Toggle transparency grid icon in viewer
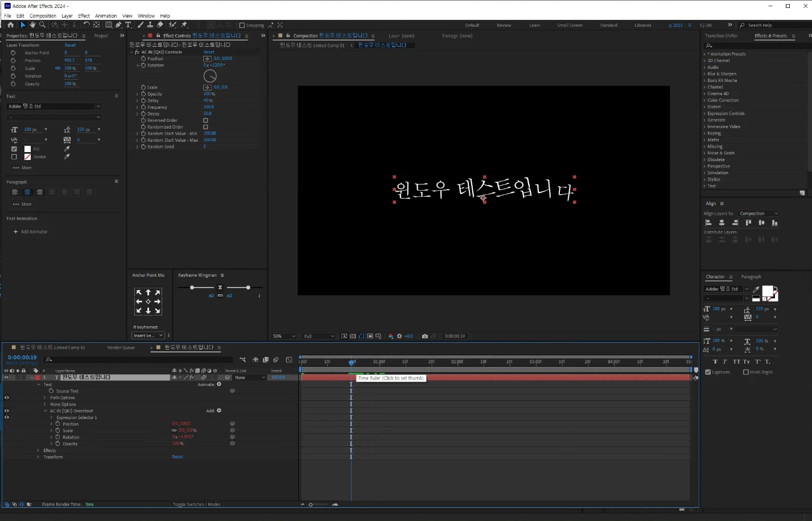Viewport: 812px width, 521px height. click(x=353, y=336)
